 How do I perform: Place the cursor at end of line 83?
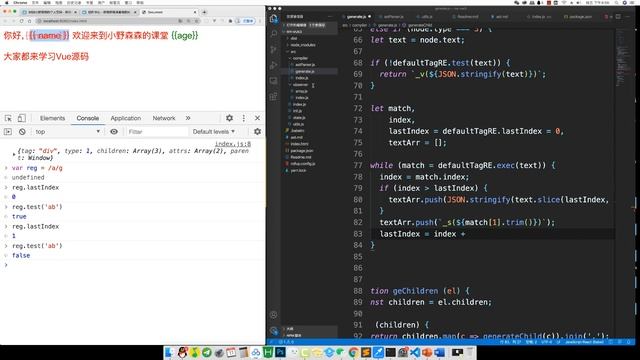point(467,234)
